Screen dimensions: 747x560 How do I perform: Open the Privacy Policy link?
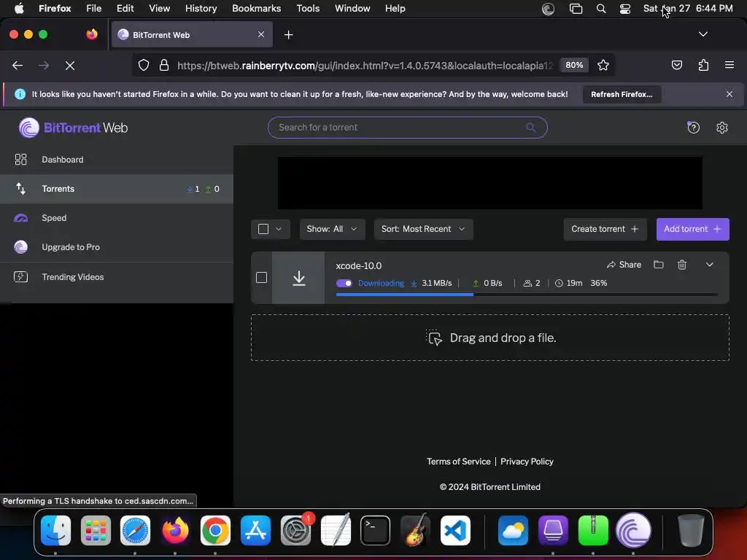coord(527,462)
